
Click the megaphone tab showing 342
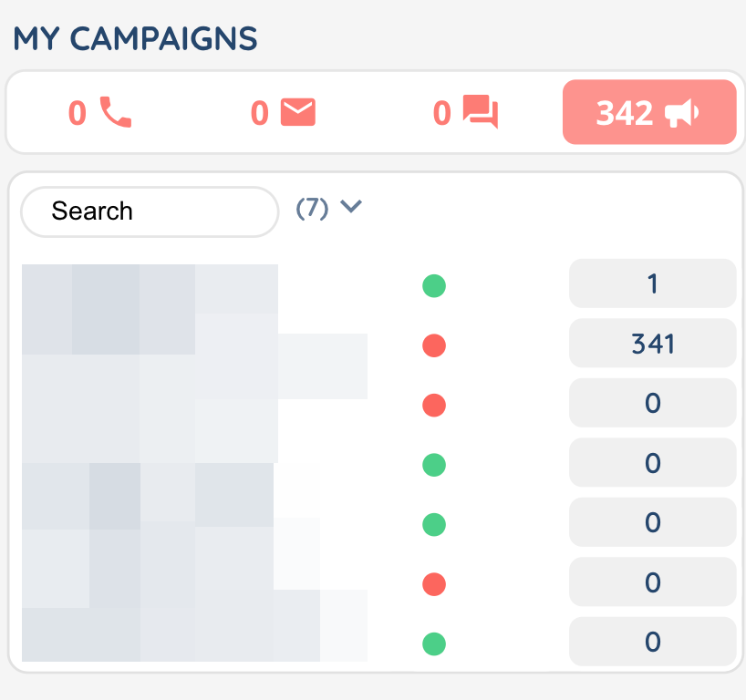point(648,113)
